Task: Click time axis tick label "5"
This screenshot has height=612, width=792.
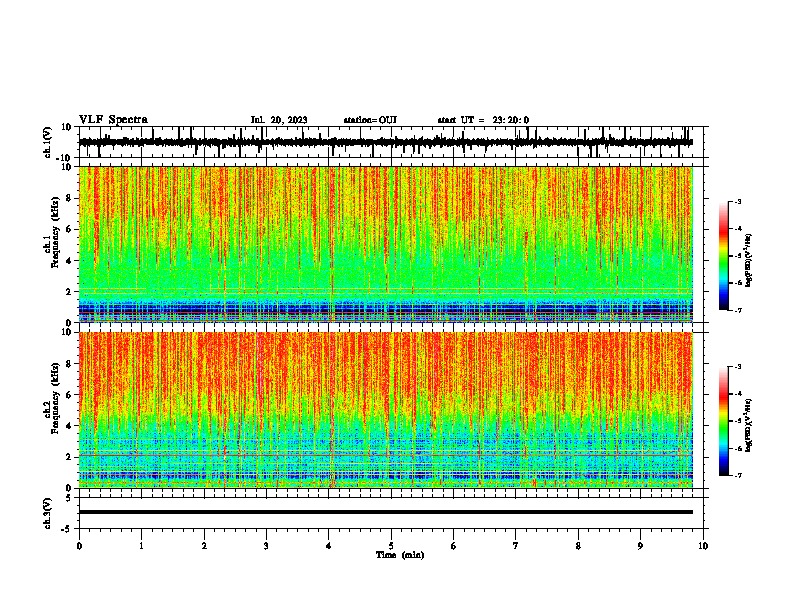Action: tap(391, 546)
